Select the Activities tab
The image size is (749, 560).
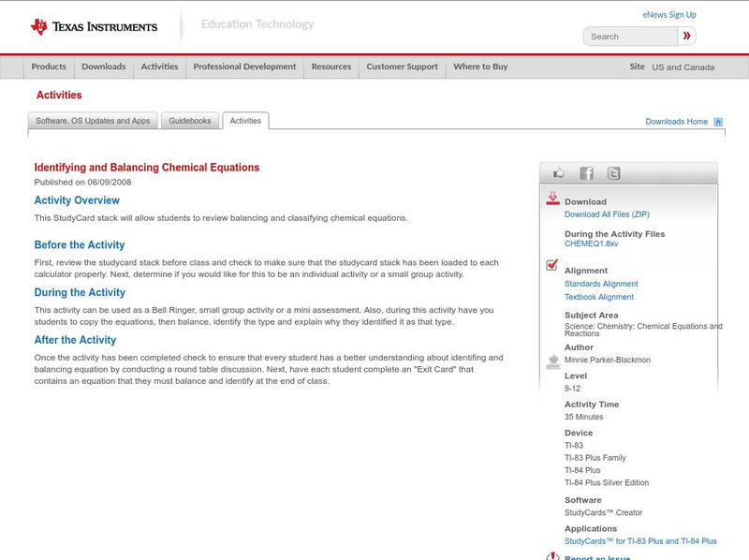click(x=245, y=121)
